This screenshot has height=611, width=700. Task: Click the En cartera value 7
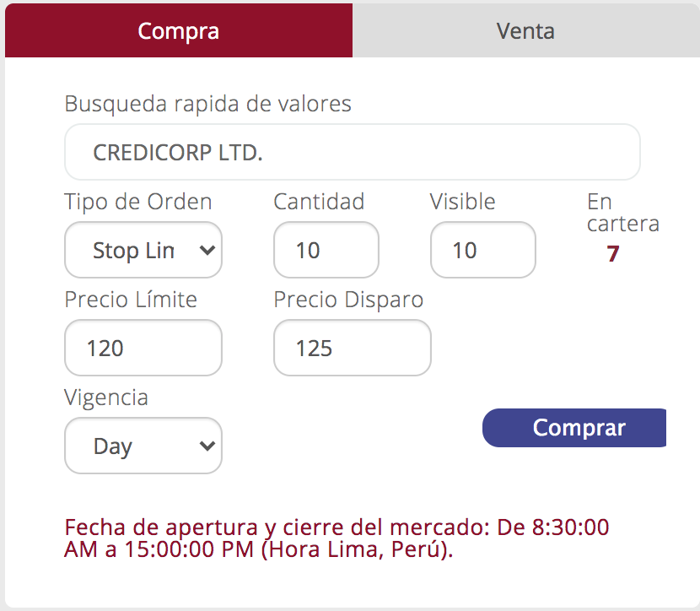(x=612, y=254)
